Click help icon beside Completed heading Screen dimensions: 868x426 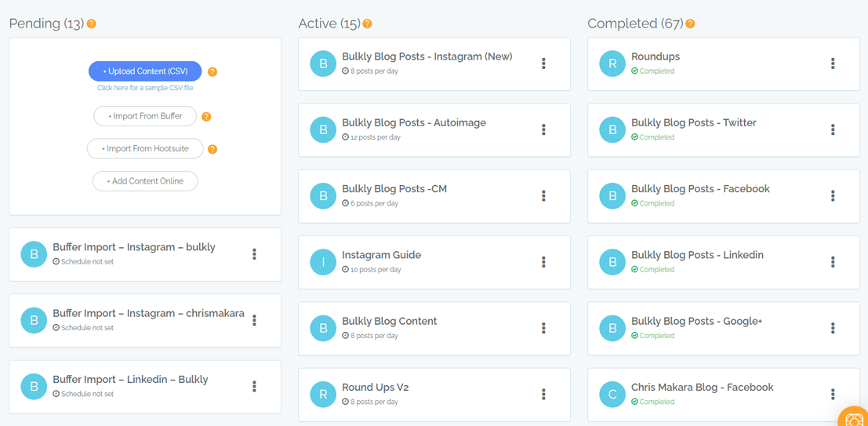click(690, 24)
